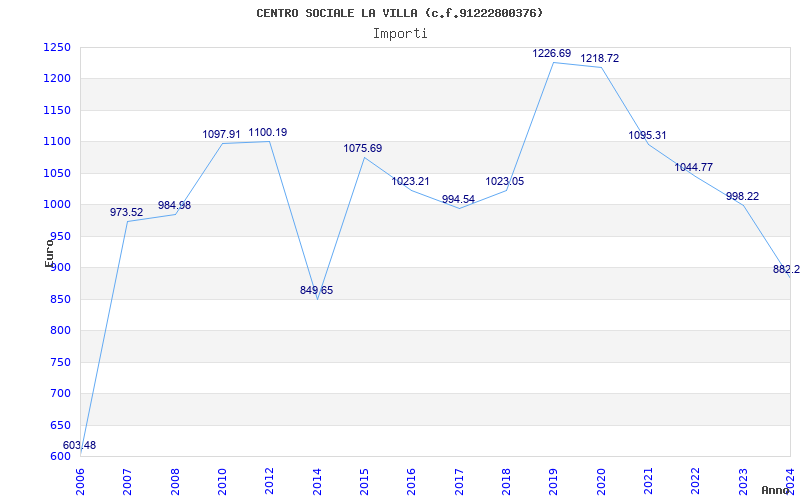Click the 850 value on Euro axis
The height and width of the screenshot is (500, 800).
[x=59, y=299]
